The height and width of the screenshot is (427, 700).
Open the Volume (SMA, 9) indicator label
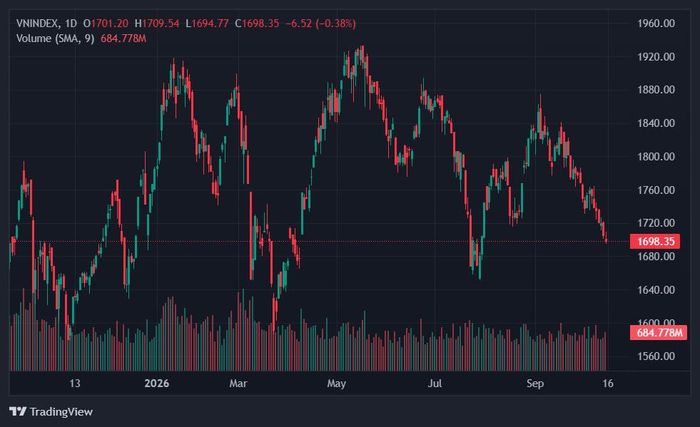pos(55,38)
